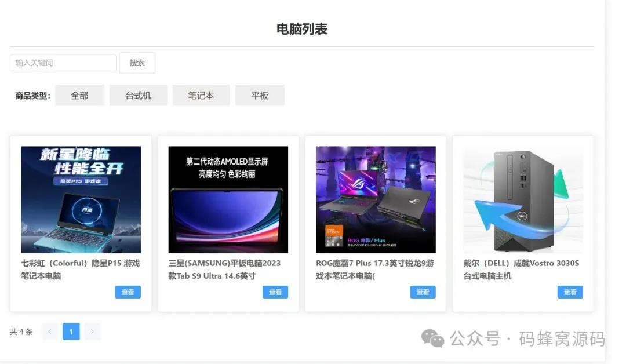Viewport: 626px width, 364px height.
Task: Filter products by 平板
Action: 260,96
